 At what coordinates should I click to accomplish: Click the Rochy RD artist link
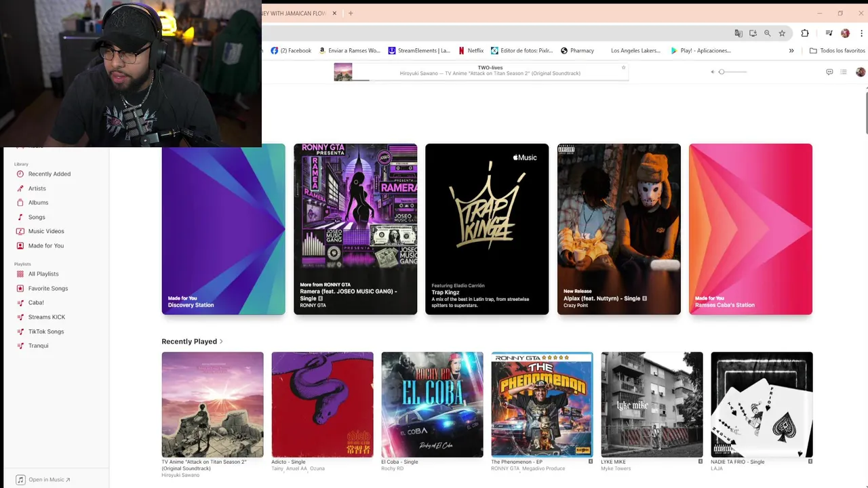click(x=393, y=468)
